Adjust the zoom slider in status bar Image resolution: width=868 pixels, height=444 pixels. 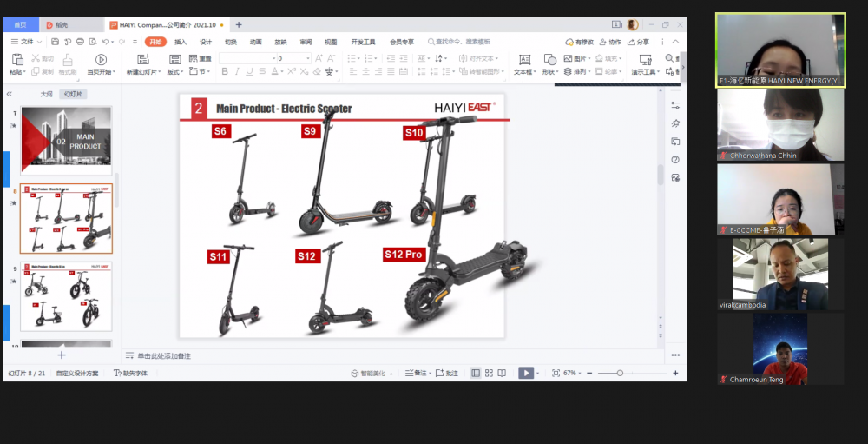tap(620, 373)
